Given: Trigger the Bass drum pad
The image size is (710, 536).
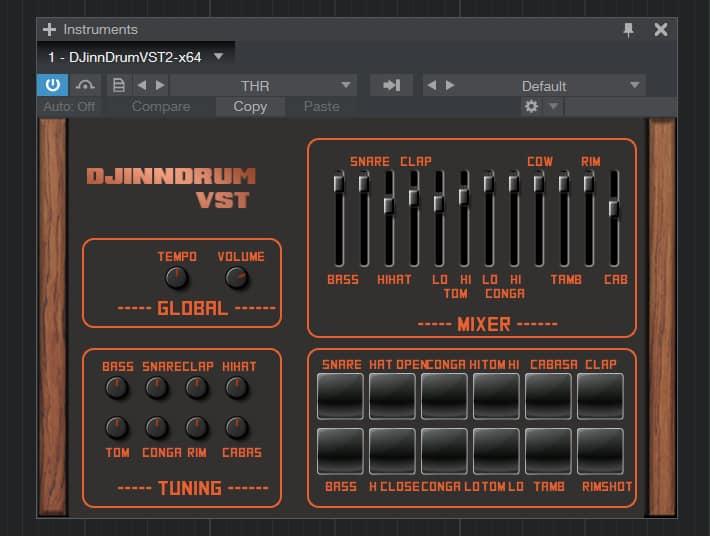Looking at the screenshot, I should coord(340,451).
